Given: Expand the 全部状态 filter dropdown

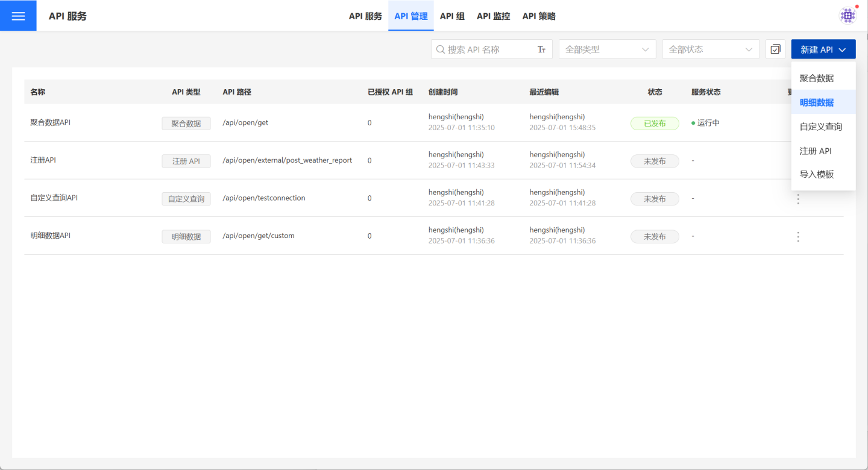Looking at the screenshot, I should point(710,49).
